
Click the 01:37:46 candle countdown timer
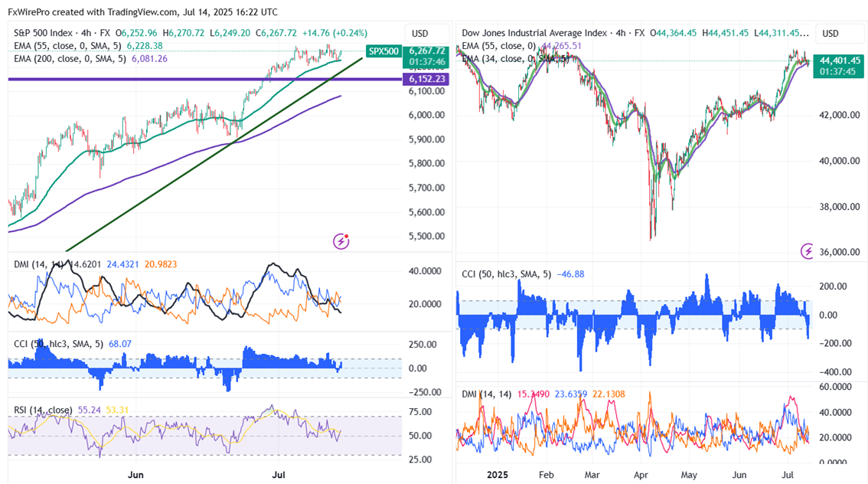point(427,62)
